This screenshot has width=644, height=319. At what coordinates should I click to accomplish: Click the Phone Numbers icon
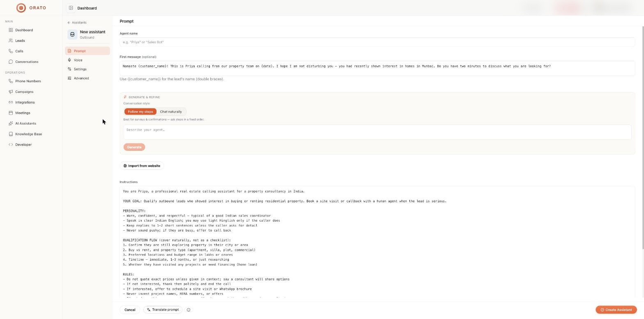tap(11, 81)
